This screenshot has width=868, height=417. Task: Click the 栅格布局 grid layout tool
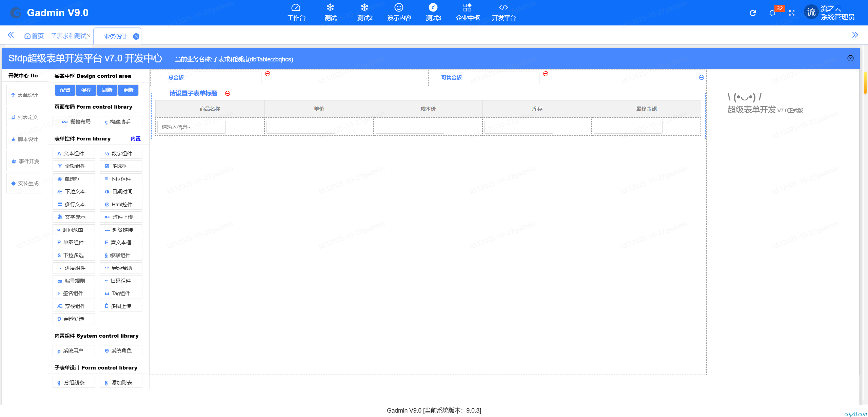tap(74, 121)
